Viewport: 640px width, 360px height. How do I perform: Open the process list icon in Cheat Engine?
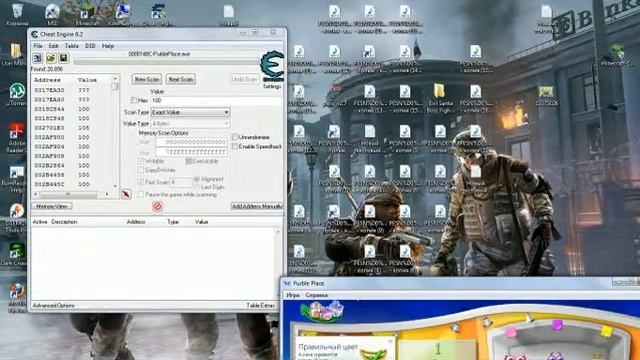(38, 58)
